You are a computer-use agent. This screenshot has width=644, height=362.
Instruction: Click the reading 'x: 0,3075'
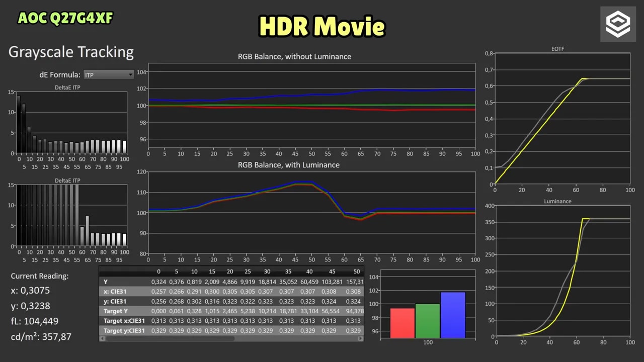[30, 290]
